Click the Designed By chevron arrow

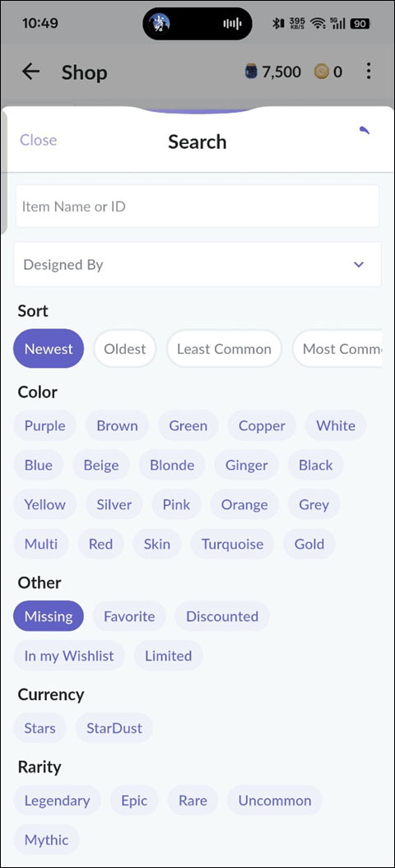359,265
